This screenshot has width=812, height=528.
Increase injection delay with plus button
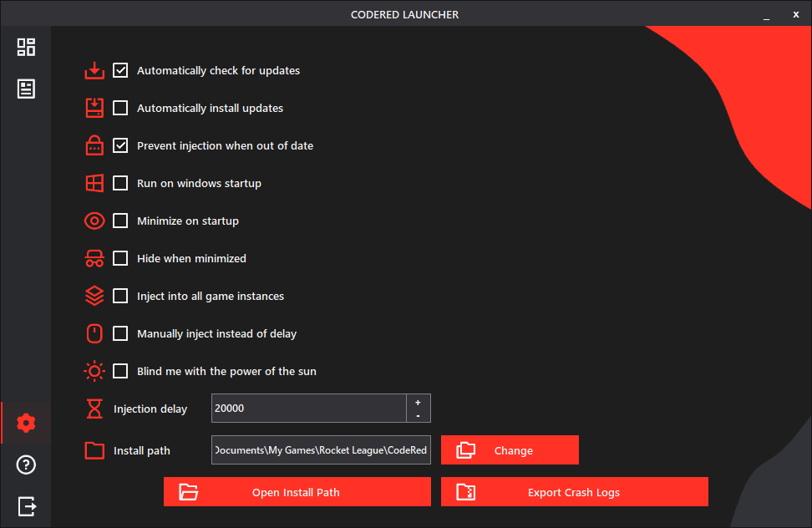(419, 402)
